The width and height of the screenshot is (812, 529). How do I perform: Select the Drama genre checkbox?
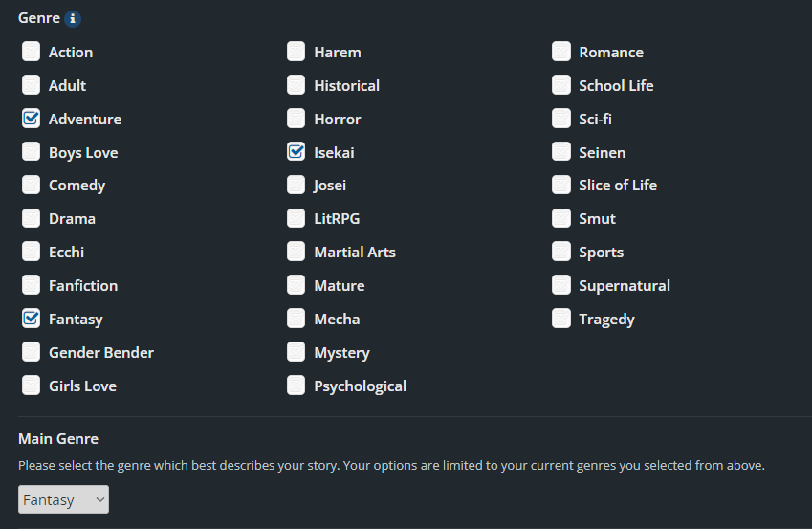pos(32,219)
